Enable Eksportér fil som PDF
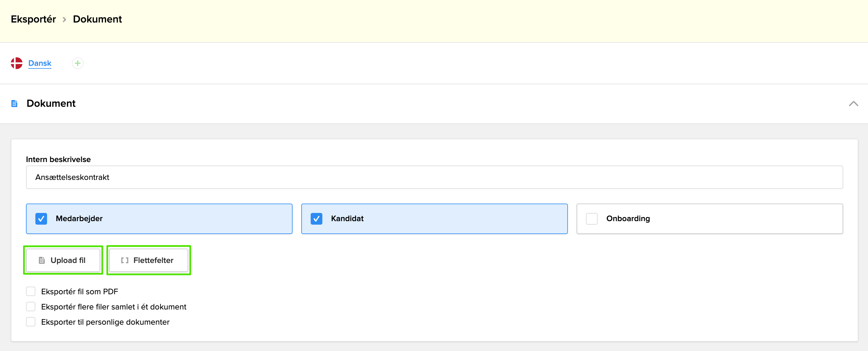This screenshot has width=868, height=351. coord(31,291)
